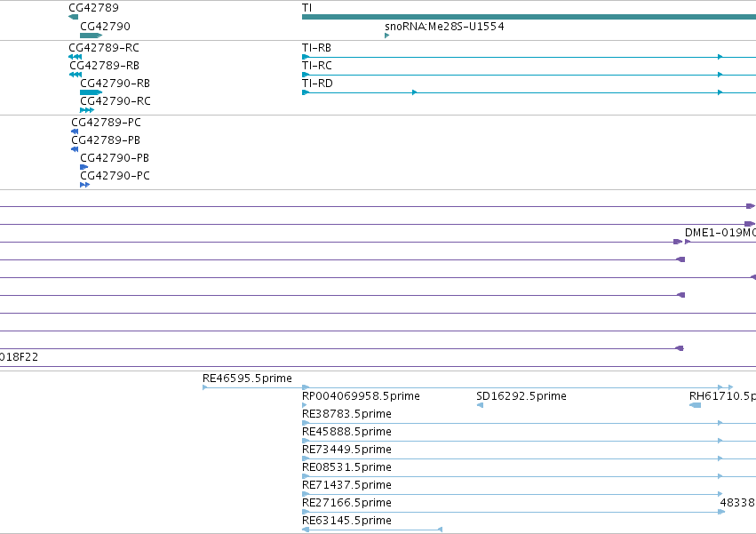Click the 018F22 clone label
Viewport: 756px width, 534px height.
coord(19,357)
